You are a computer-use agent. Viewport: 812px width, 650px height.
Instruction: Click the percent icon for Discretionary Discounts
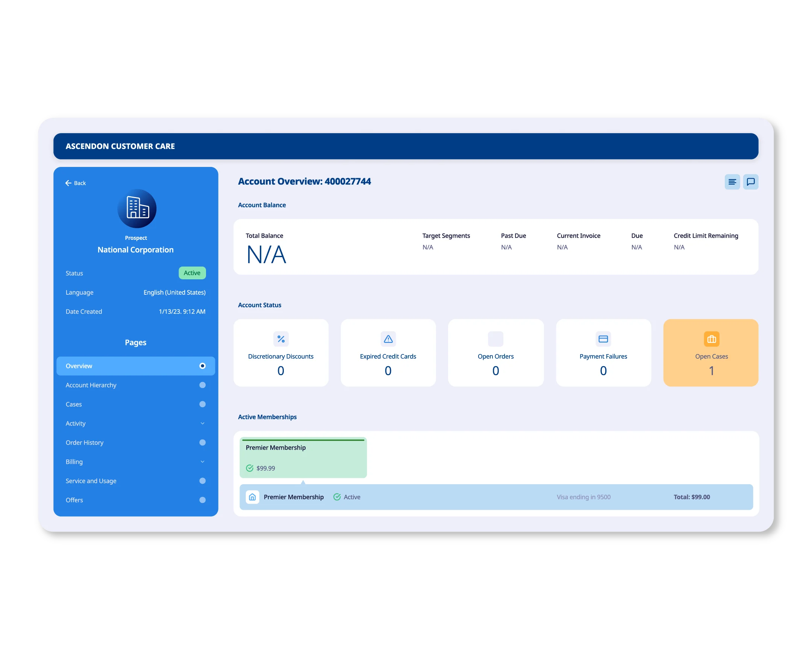[x=280, y=339]
